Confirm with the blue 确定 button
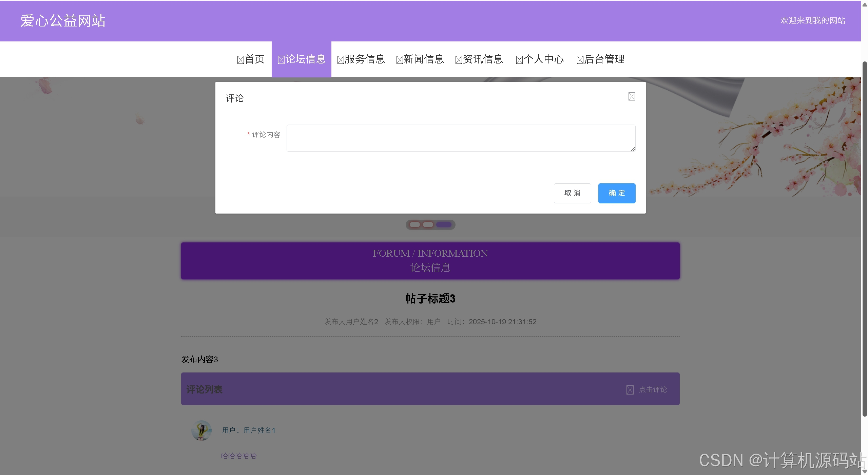868x475 pixels. [616, 193]
